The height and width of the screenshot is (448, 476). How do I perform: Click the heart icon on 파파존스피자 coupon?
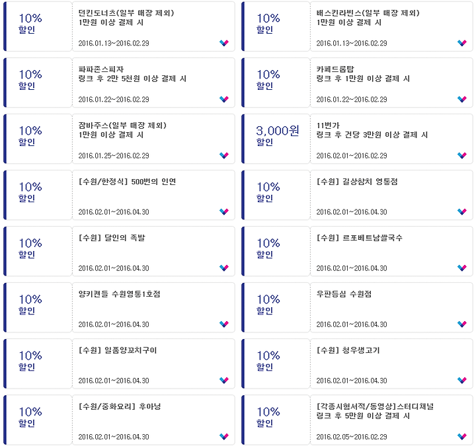tap(224, 99)
